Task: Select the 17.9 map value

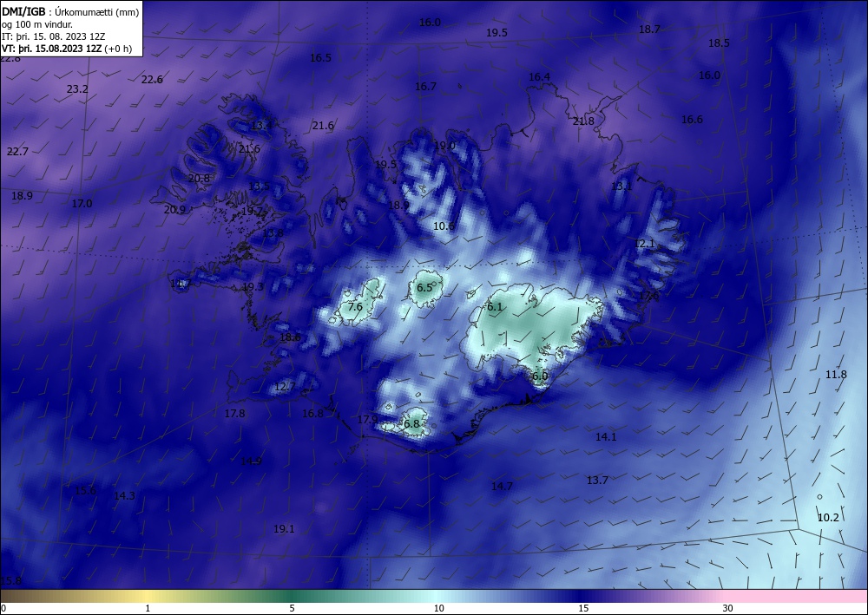Action: pos(367,421)
